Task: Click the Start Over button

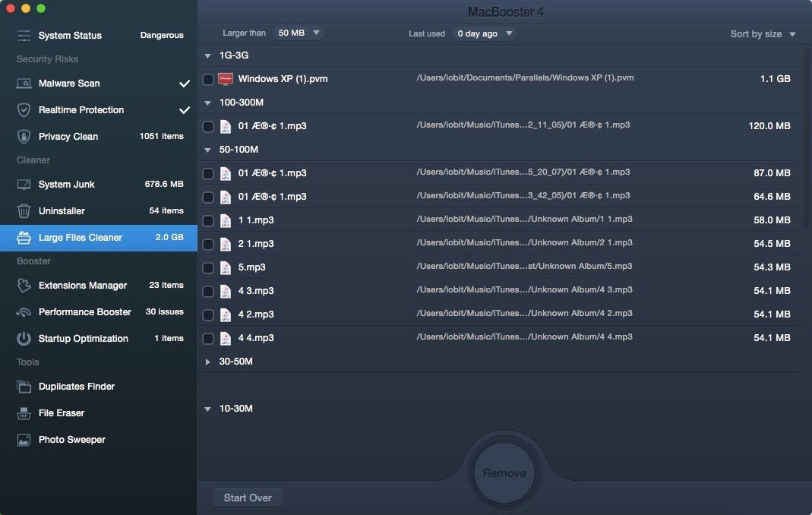Action: [x=248, y=498]
